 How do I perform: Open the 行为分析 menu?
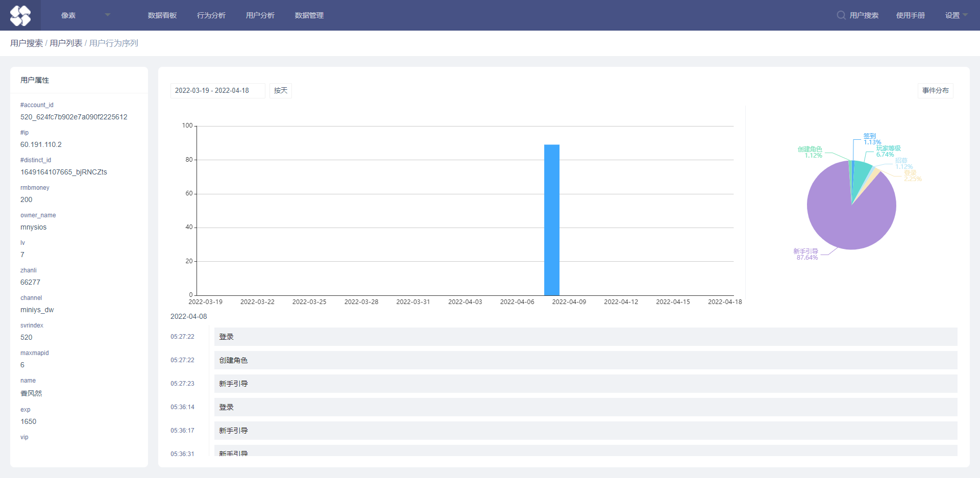pos(211,15)
